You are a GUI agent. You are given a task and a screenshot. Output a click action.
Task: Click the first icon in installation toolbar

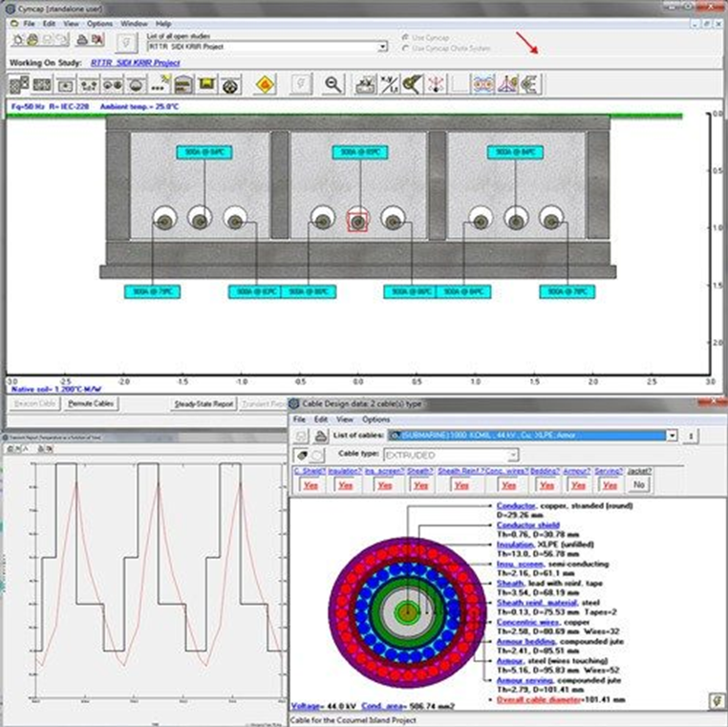[x=18, y=85]
